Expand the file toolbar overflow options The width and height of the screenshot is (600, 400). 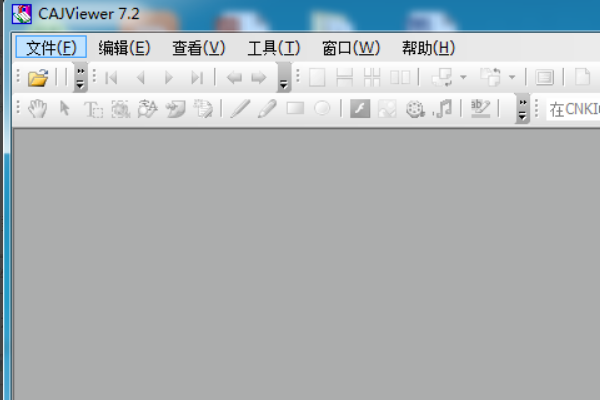tap(80, 78)
